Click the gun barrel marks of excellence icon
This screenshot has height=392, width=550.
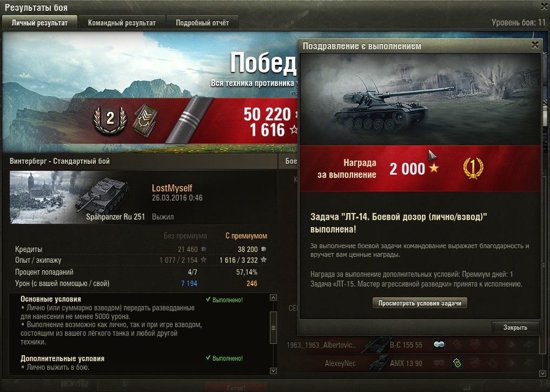(x=189, y=120)
